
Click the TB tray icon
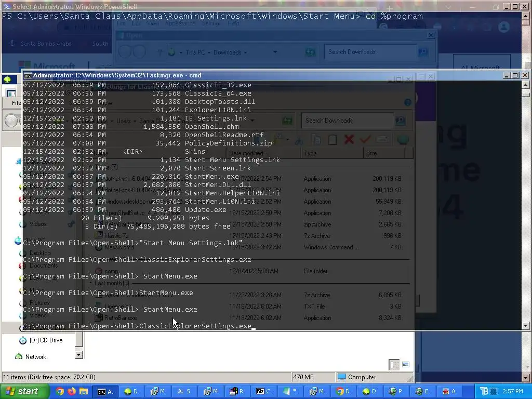tap(484, 392)
